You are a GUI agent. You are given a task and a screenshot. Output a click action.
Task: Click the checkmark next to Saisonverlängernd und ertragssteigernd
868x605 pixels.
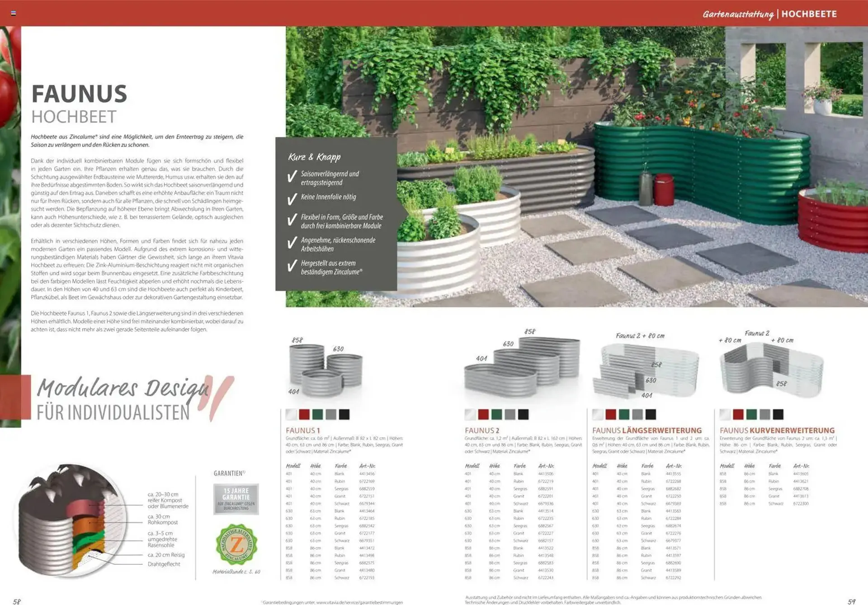(x=292, y=176)
